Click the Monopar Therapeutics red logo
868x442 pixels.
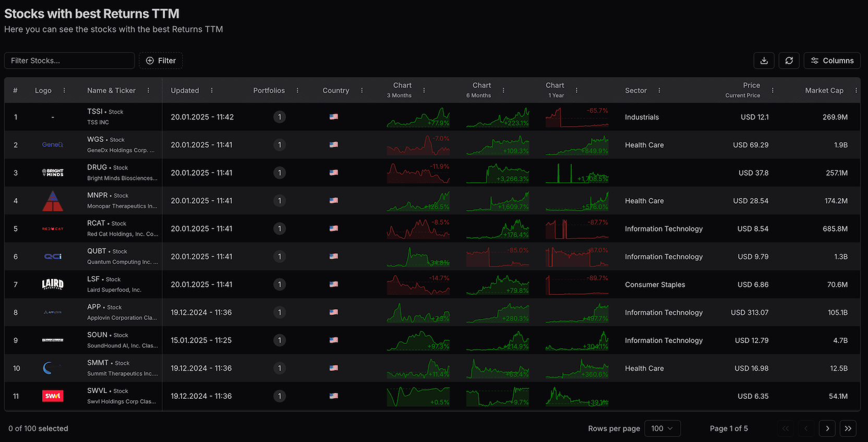point(53,201)
